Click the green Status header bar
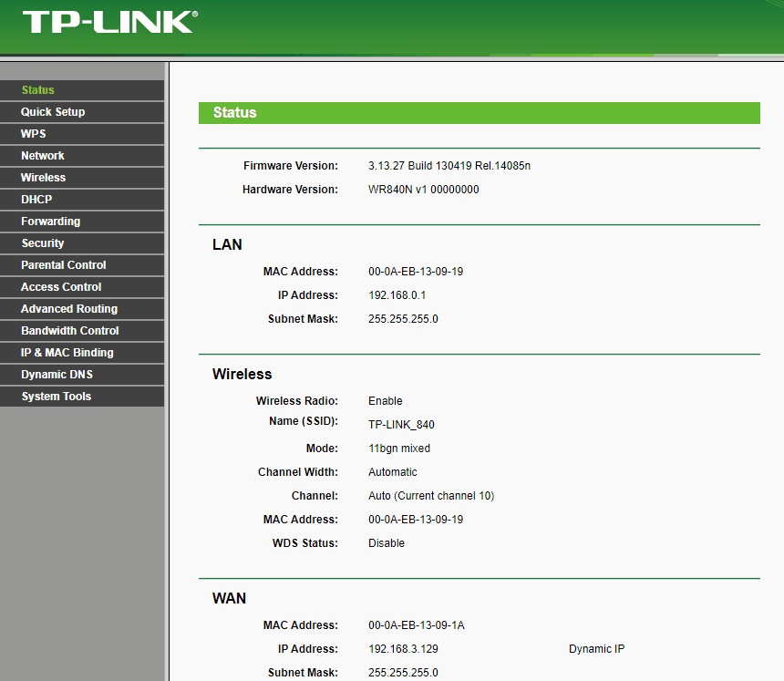Viewport: 784px width, 681px height. [x=479, y=113]
